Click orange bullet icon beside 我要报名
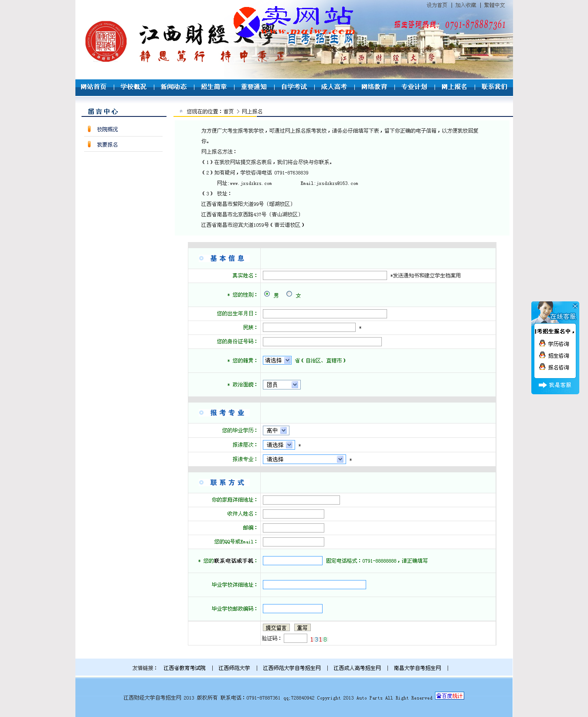 pos(89,144)
